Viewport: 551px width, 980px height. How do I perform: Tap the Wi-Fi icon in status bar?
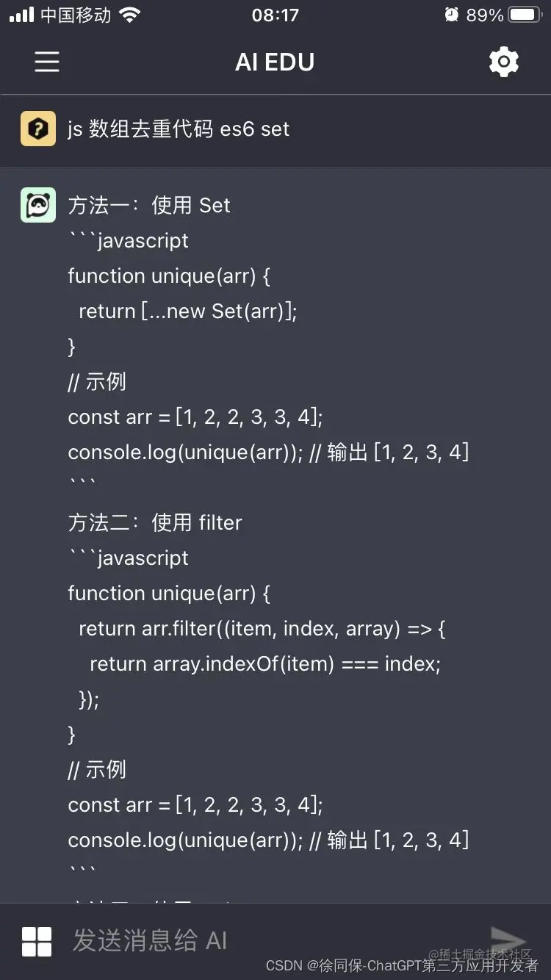point(129,15)
